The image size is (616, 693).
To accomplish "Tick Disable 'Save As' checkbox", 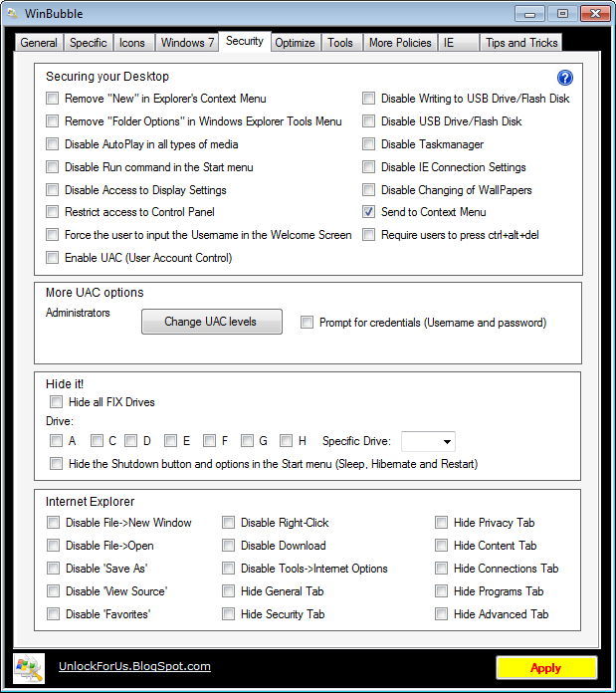I will (53, 568).
